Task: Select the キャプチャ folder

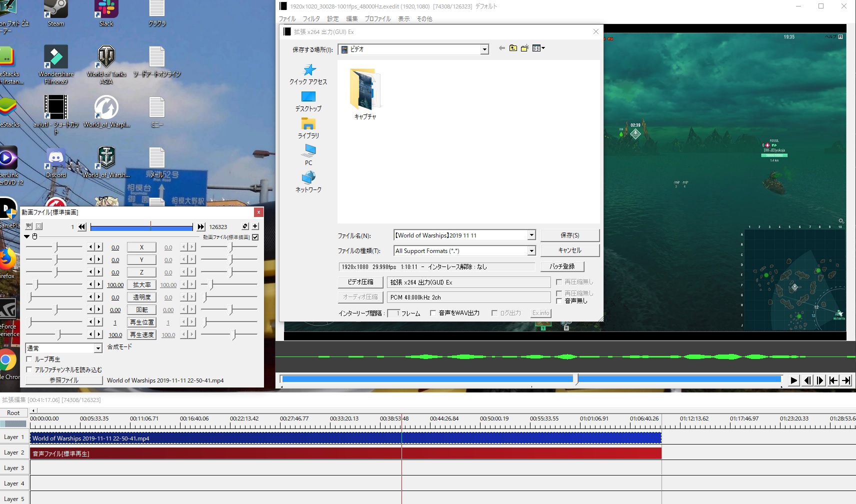Action: point(365,94)
